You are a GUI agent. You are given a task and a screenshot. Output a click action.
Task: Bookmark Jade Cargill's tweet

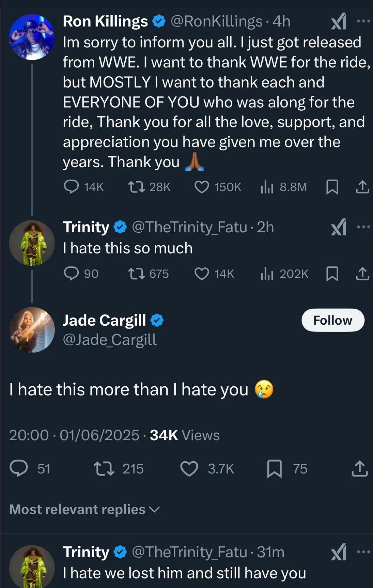(275, 469)
